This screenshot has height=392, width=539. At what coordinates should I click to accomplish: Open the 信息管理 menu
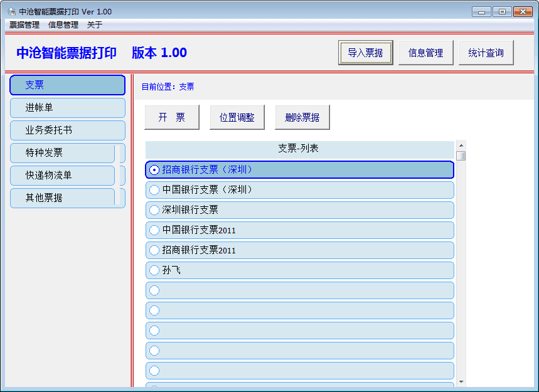pyautogui.click(x=63, y=25)
